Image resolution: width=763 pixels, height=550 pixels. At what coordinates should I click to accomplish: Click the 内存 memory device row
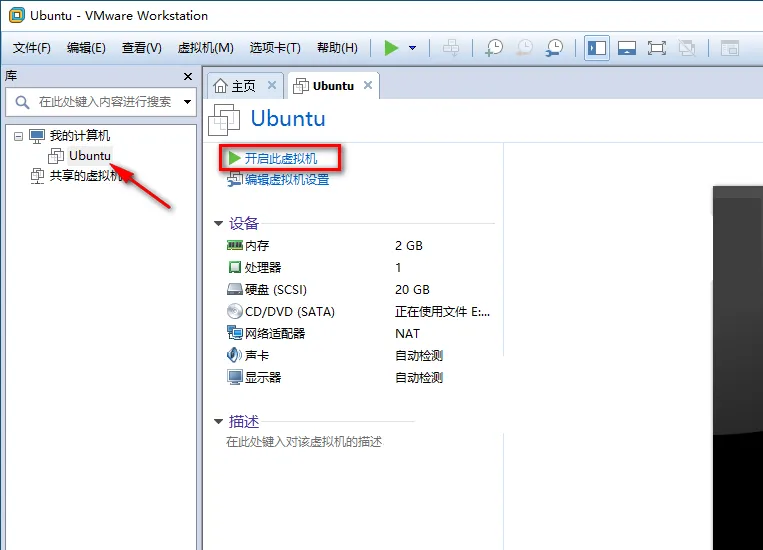pos(360,245)
